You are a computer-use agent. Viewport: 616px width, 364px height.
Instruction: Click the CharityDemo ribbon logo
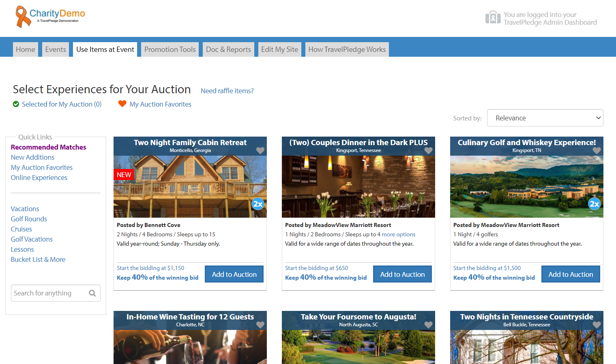click(x=23, y=17)
